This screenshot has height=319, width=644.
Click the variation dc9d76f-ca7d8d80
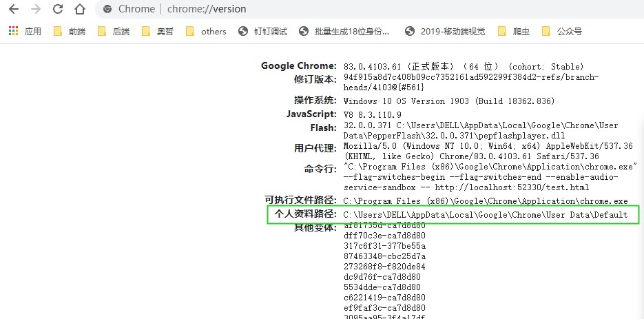click(x=382, y=277)
